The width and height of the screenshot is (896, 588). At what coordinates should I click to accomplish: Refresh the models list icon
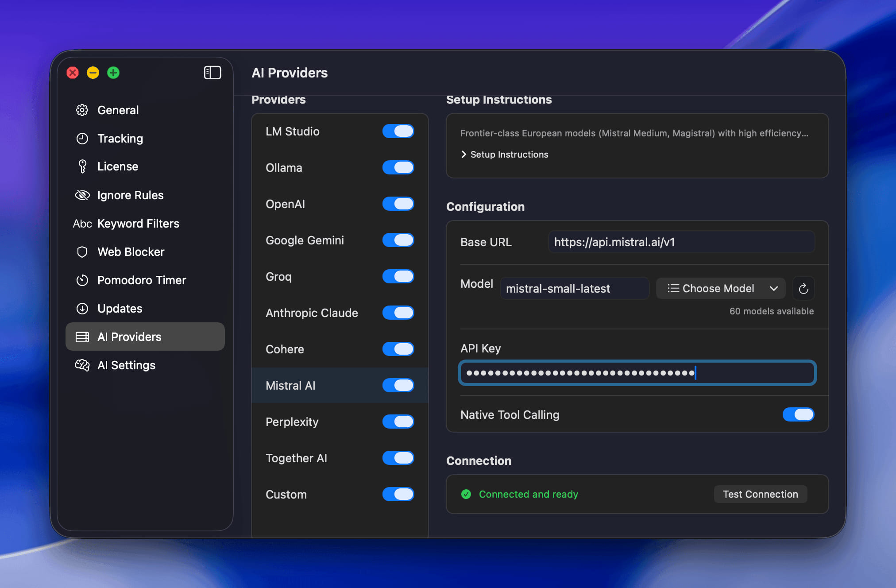tap(803, 289)
